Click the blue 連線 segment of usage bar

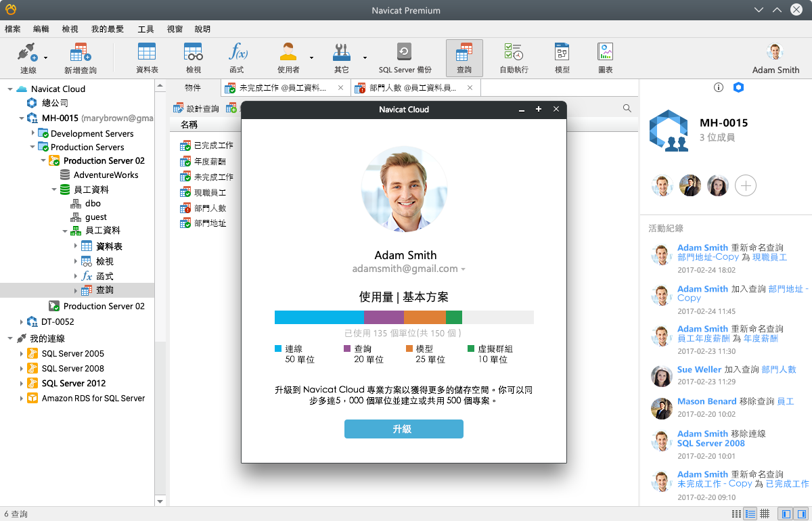(319, 317)
